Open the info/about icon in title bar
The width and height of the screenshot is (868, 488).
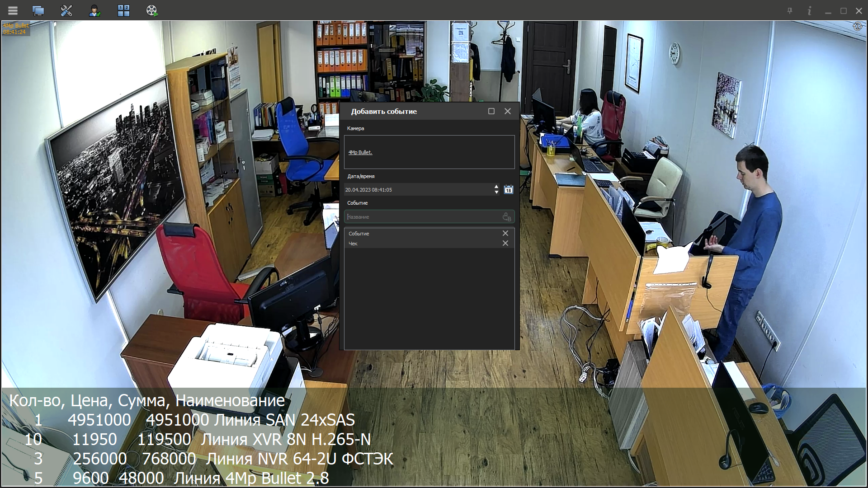click(x=809, y=10)
